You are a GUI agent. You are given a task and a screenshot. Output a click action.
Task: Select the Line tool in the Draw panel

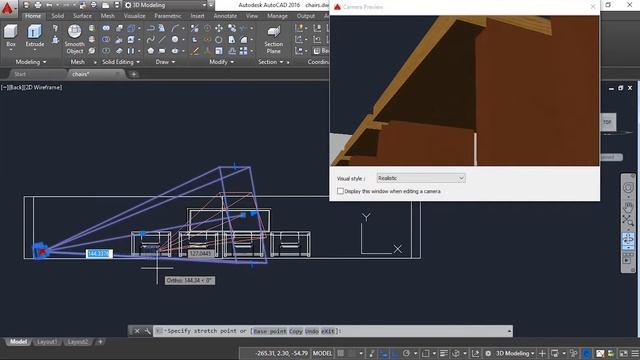coord(162,40)
